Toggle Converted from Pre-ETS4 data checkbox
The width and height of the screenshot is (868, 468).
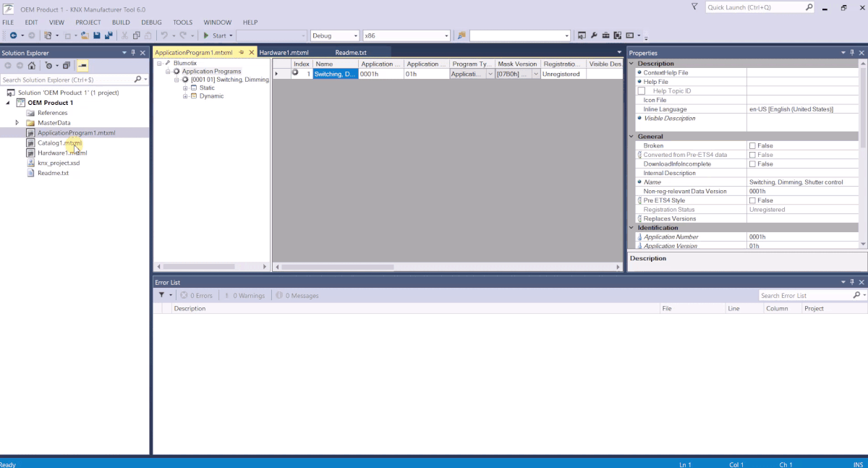point(752,155)
